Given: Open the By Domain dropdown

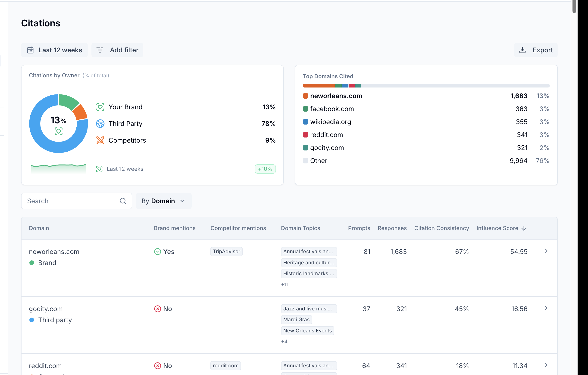Looking at the screenshot, I should 163,201.
